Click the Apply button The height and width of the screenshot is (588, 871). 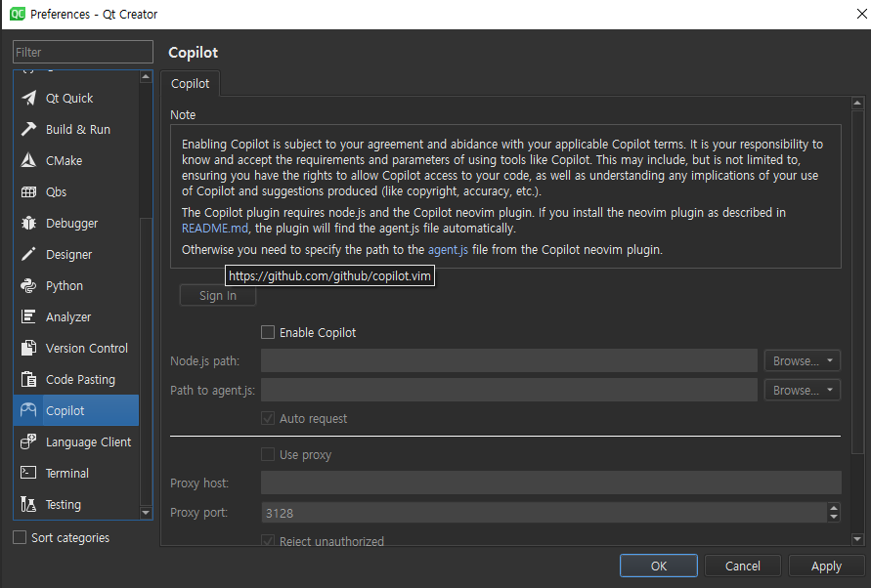click(826, 566)
